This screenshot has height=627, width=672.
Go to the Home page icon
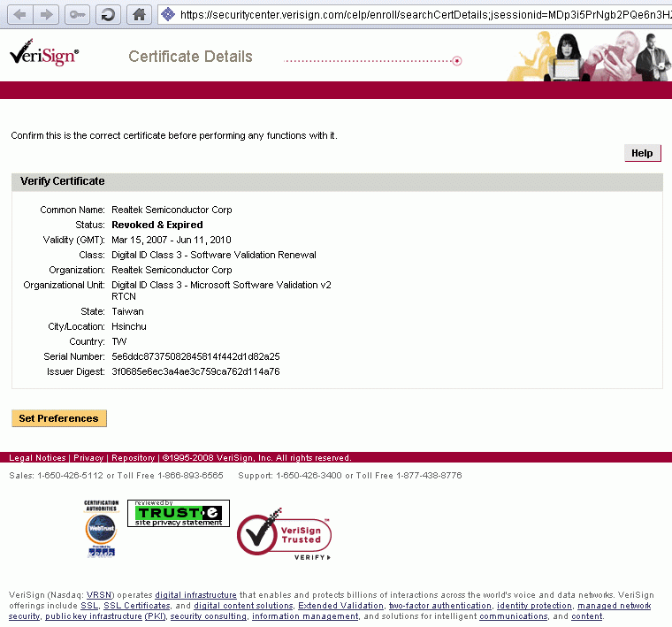click(139, 14)
